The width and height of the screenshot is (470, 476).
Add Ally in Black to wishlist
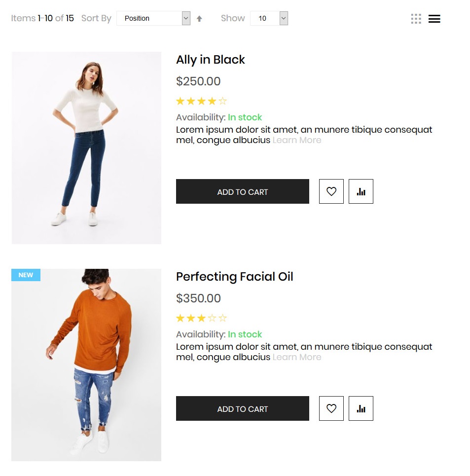click(x=331, y=191)
